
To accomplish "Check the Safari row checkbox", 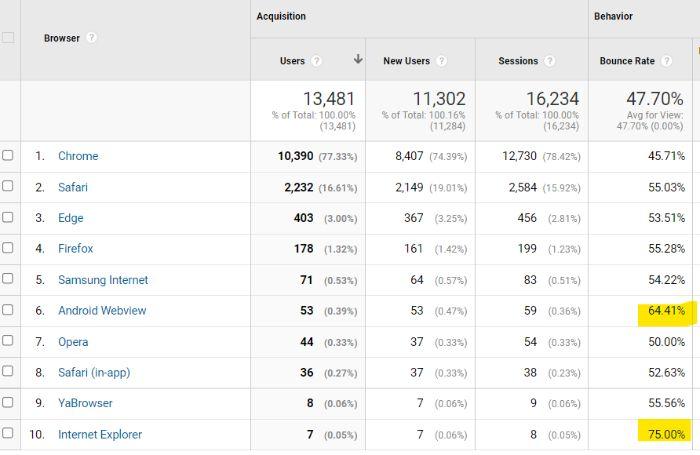I will tap(8, 186).
